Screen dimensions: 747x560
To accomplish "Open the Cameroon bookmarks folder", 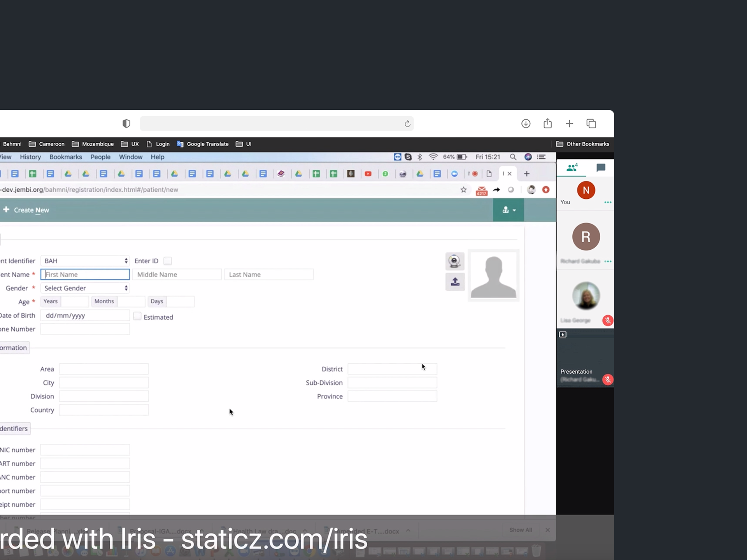I will [x=47, y=144].
